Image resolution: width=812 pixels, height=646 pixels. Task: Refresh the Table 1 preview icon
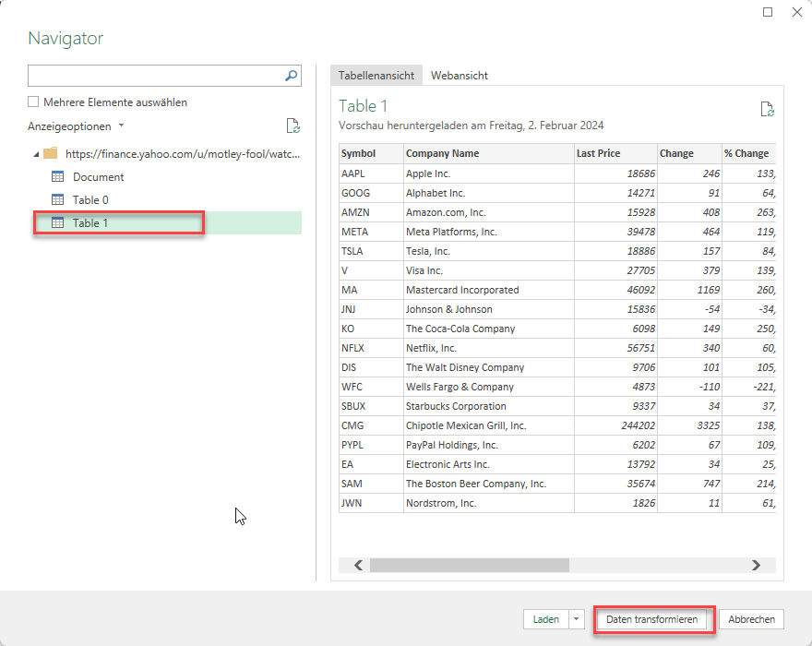pyautogui.click(x=767, y=109)
